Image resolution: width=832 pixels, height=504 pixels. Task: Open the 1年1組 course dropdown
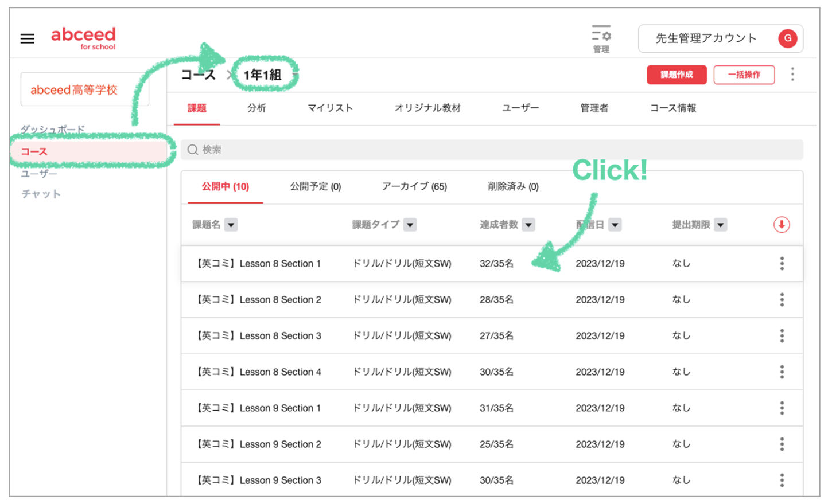pos(294,75)
